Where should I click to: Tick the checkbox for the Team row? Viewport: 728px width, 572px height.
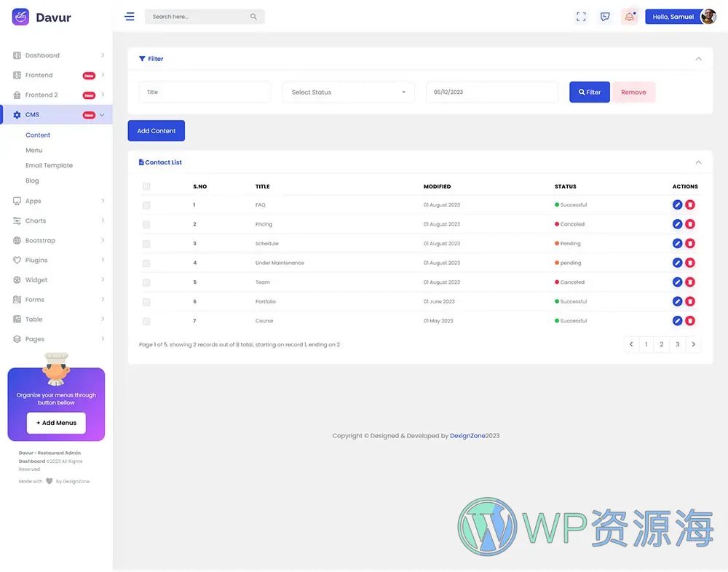click(x=146, y=282)
